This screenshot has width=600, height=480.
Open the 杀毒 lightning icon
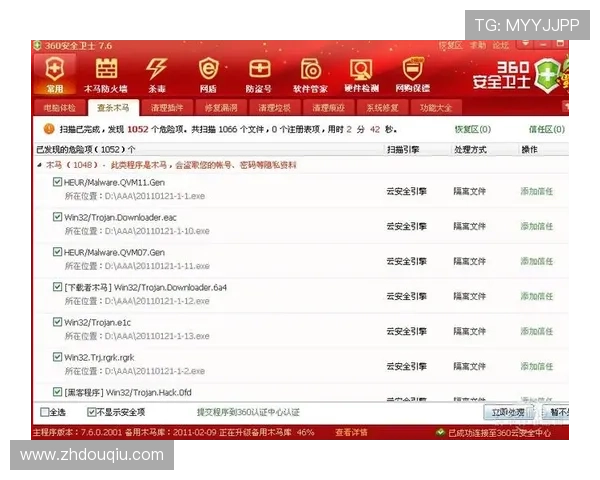[x=157, y=75]
